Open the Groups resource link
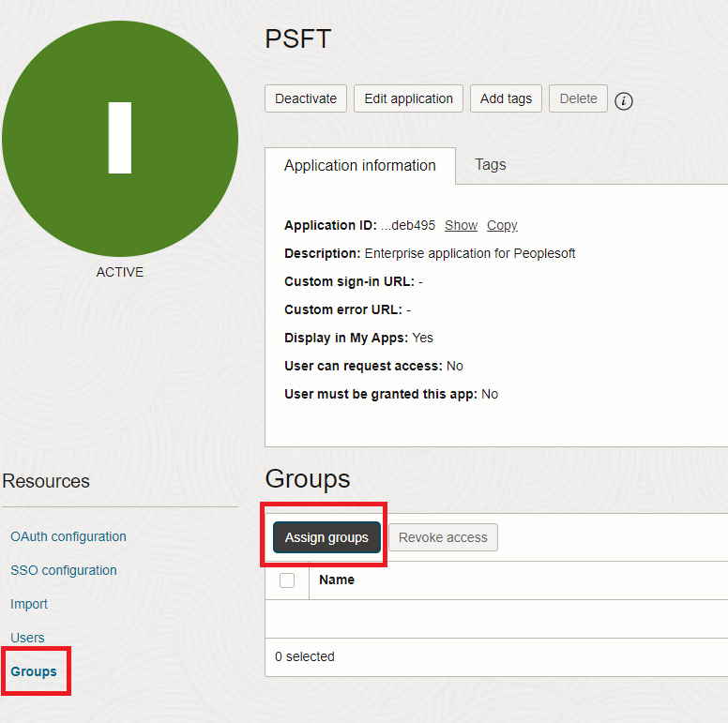 [34, 671]
